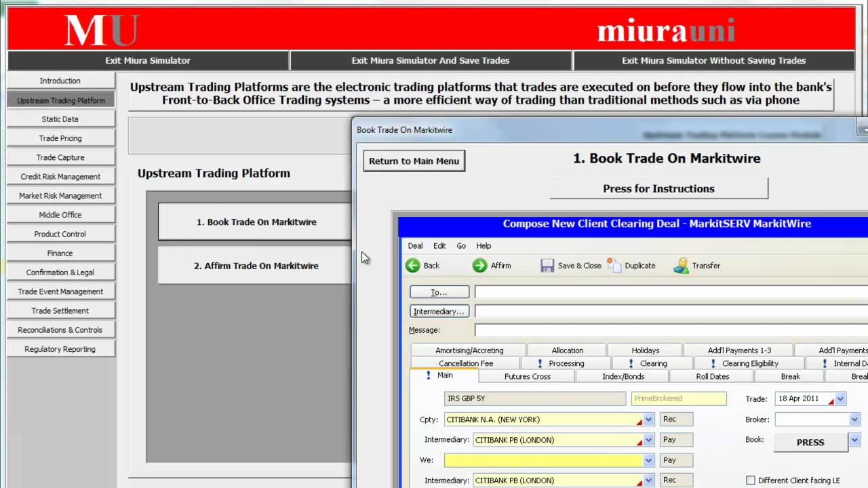This screenshot has height=488, width=868.
Task: Open the Edit menu
Action: point(439,246)
